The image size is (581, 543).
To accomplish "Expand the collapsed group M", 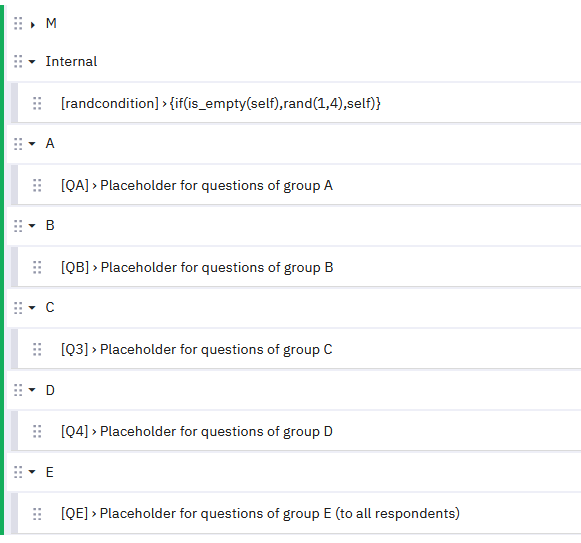I will coord(33,25).
